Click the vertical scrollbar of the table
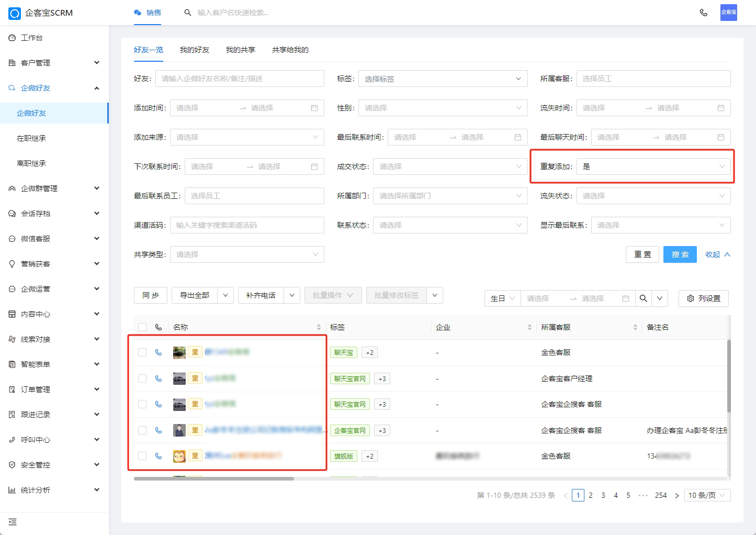The height and width of the screenshot is (535, 756). [x=729, y=376]
